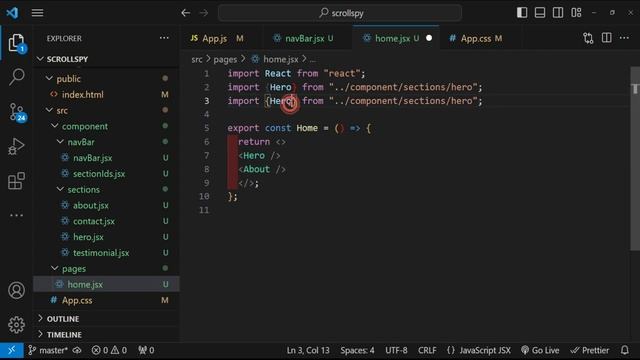
Task: Toggle the secondary side bar layout icon
Action: (x=558, y=13)
